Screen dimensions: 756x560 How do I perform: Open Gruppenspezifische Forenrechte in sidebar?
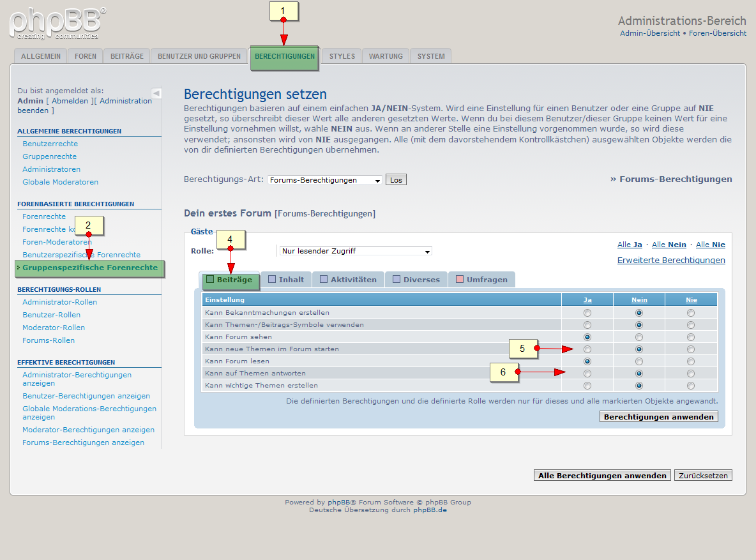click(90, 268)
